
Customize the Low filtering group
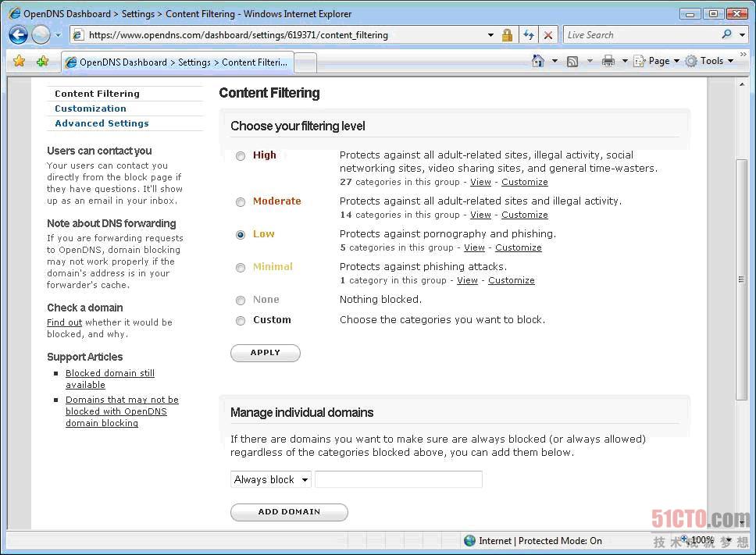[x=519, y=247]
